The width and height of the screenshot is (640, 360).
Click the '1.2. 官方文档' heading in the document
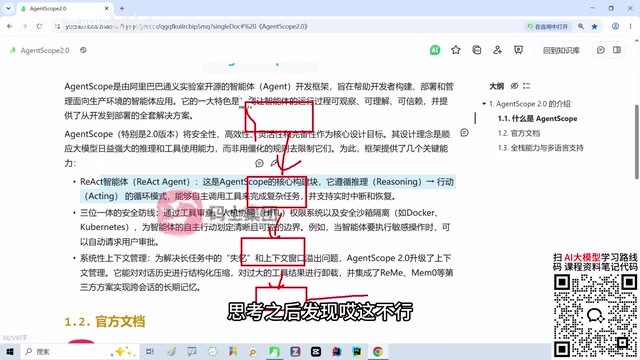pyautogui.click(x=105, y=322)
